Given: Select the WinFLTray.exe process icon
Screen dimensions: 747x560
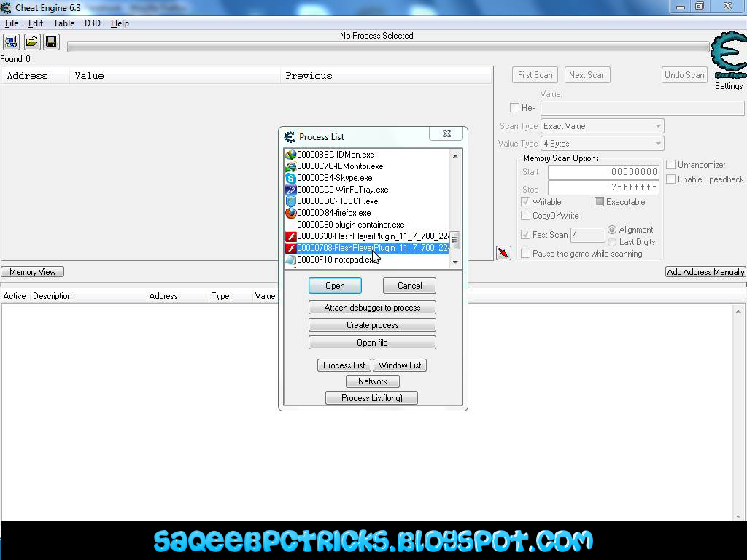Looking at the screenshot, I should [290, 190].
